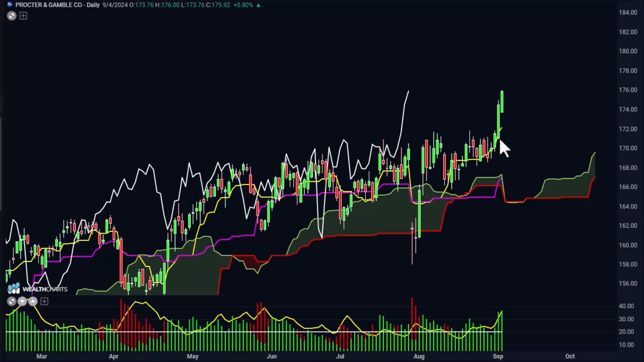Click the 'Oct' label on the time axis
The height and width of the screenshot is (362, 644).
[x=570, y=356]
